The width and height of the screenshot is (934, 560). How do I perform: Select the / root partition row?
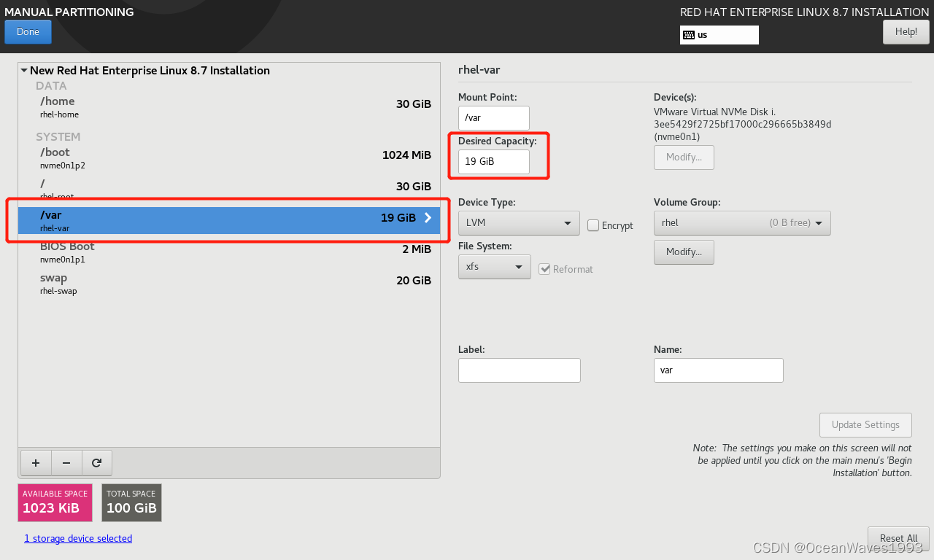(229, 189)
